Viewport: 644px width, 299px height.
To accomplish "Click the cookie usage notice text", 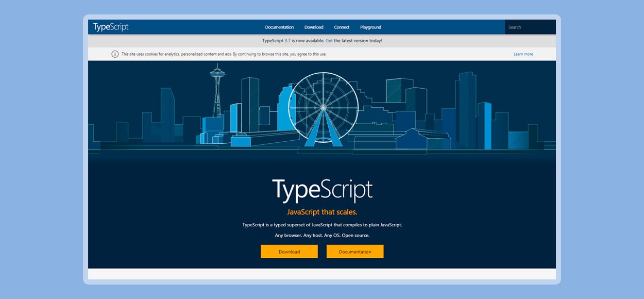I will 224,54.
